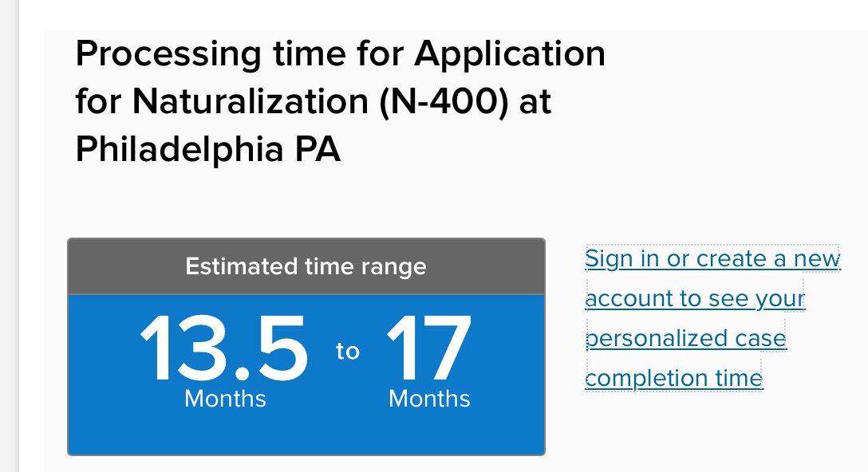Click the word "Application" in the heading
This screenshot has height=472, width=868.
(x=510, y=54)
